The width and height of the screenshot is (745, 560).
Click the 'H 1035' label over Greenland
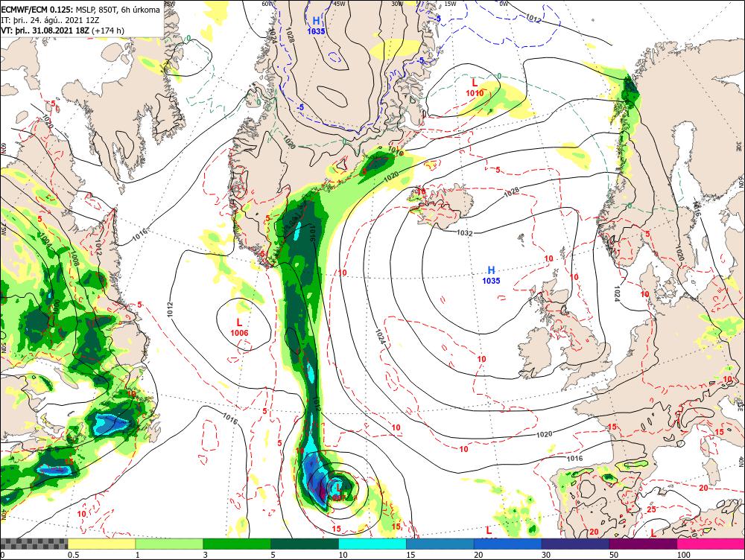coord(316,25)
